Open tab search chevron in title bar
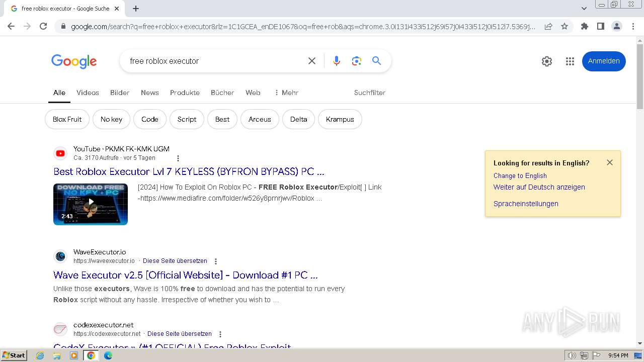The image size is (644, 362). click(x=584, y=9)
